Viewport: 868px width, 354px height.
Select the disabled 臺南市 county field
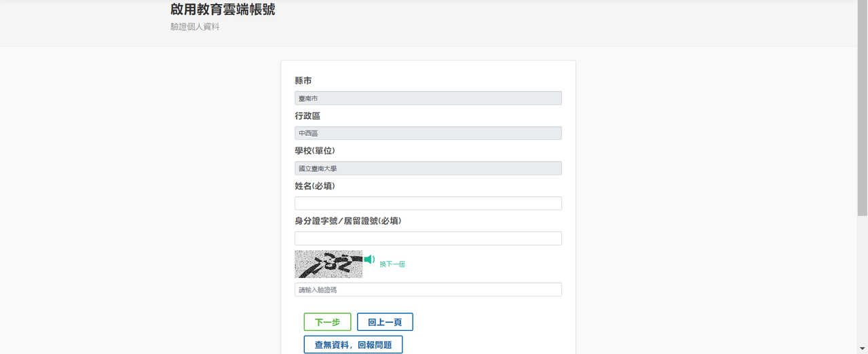(x=428, y=99)
